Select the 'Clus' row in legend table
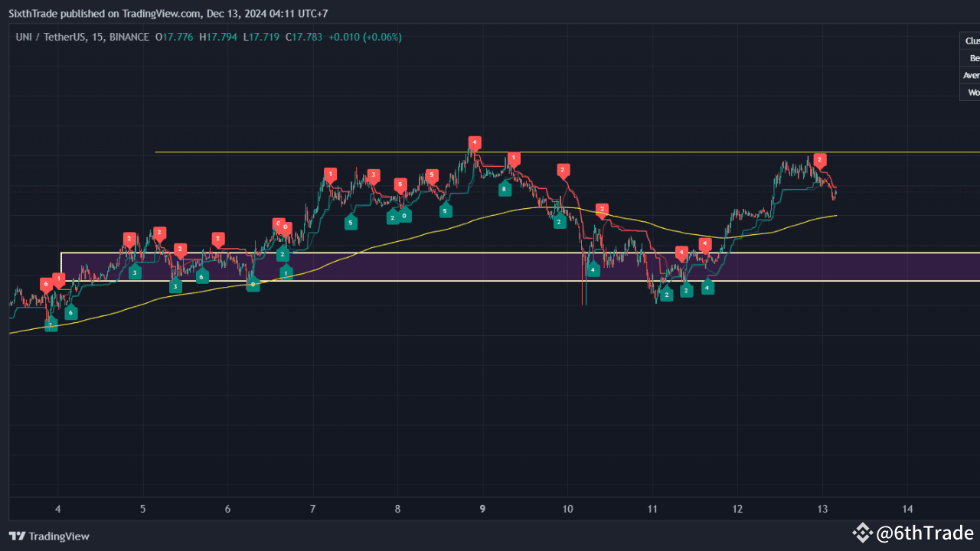The image size is (980, 551). [971, 41]
